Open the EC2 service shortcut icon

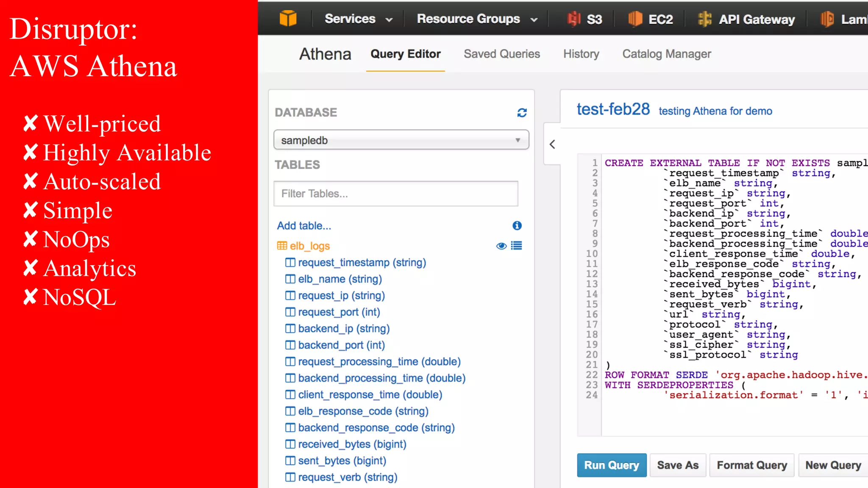[635, 19]
